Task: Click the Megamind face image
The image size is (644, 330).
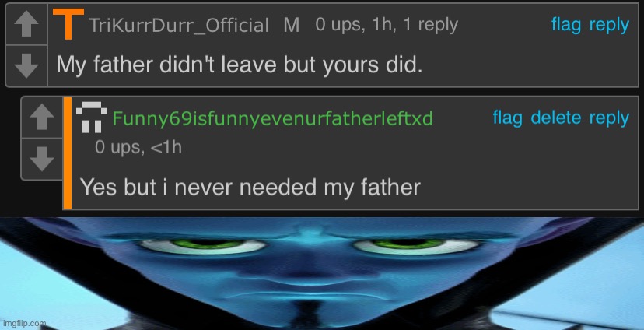Action: [x=322, y=273]
